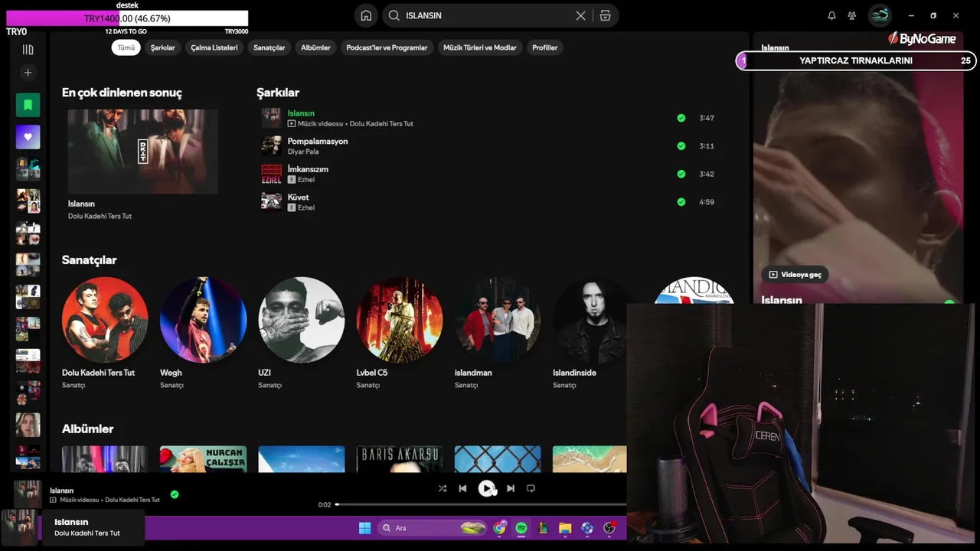Play Küvet song row
Screen dimensions: 980x551
(490, 202)
